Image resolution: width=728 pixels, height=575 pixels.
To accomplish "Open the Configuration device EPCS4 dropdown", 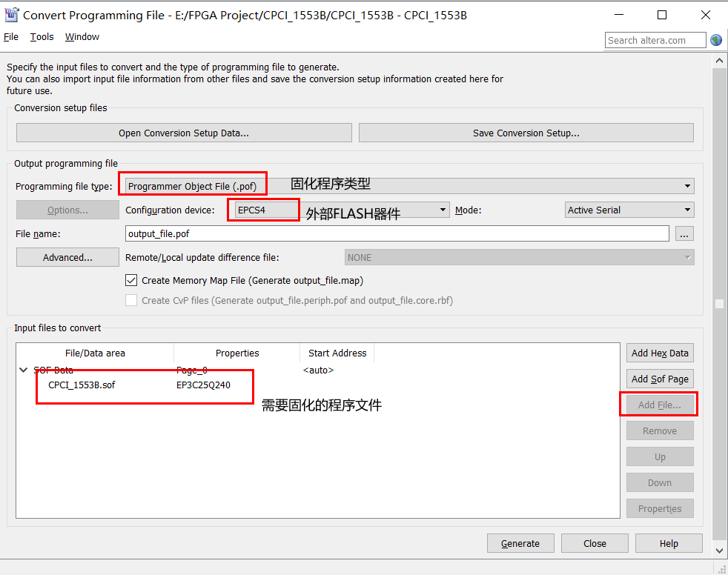I will tap(442, 210).
